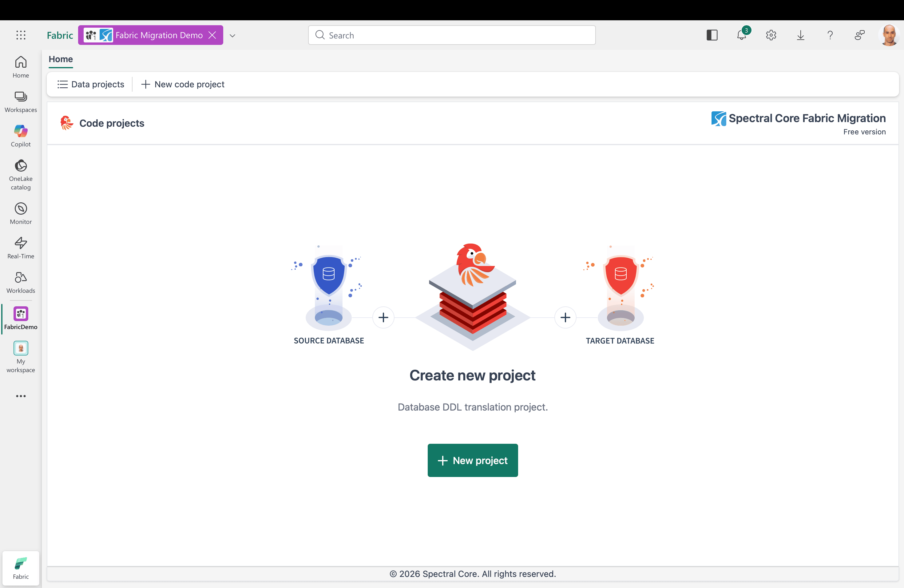Expand more options ellipsis in sidebar
This screenshot has width=904, height=588.
[x=21, y=396]
